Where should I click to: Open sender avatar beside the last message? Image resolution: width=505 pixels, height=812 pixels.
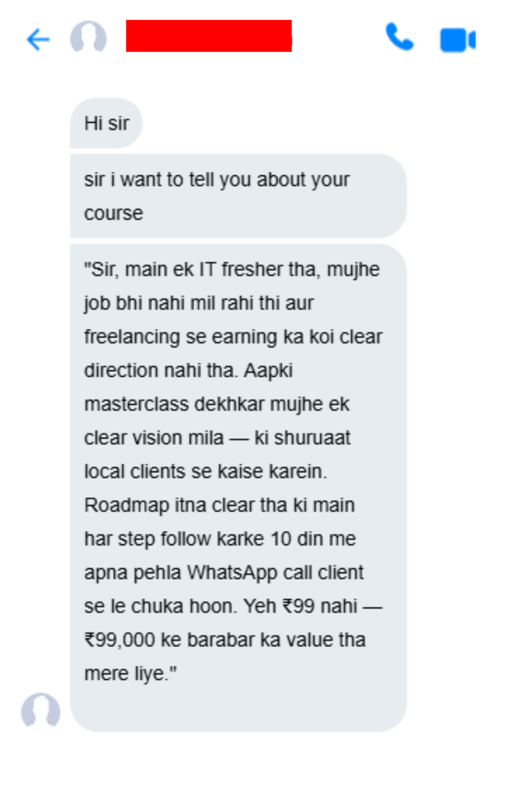point(41,710)
